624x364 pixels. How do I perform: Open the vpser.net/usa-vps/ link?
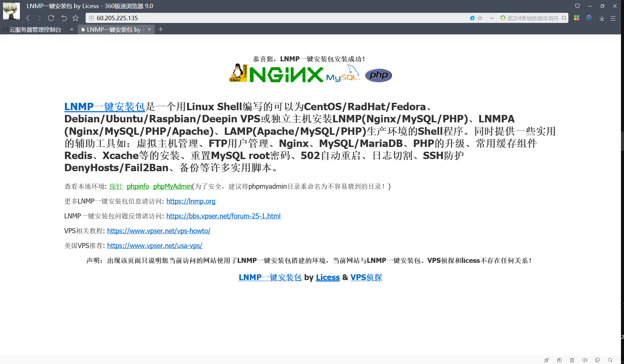(x=155, y=246)
